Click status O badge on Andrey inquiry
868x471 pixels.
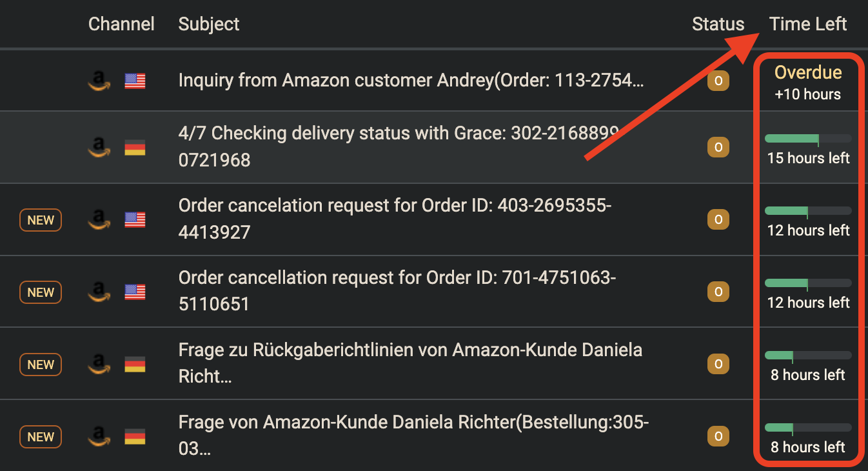(x=718, y=81)
